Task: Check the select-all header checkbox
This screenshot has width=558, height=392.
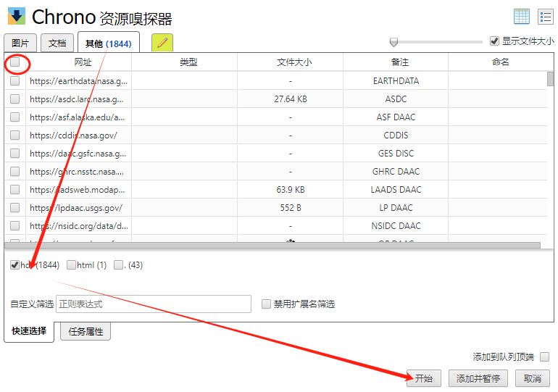Action: coord(15,62)
